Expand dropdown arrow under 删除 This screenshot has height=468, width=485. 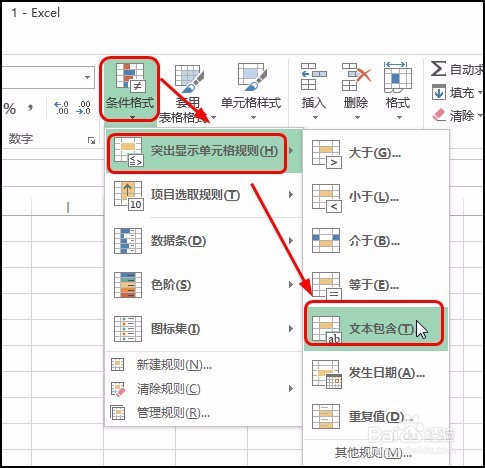click(357, 117)
